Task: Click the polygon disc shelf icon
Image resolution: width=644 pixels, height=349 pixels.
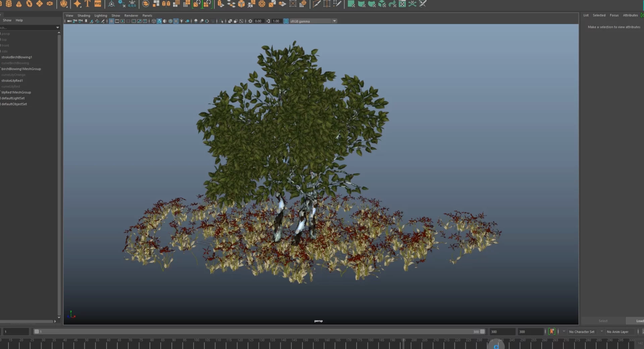Action: [x=50, y=4]
